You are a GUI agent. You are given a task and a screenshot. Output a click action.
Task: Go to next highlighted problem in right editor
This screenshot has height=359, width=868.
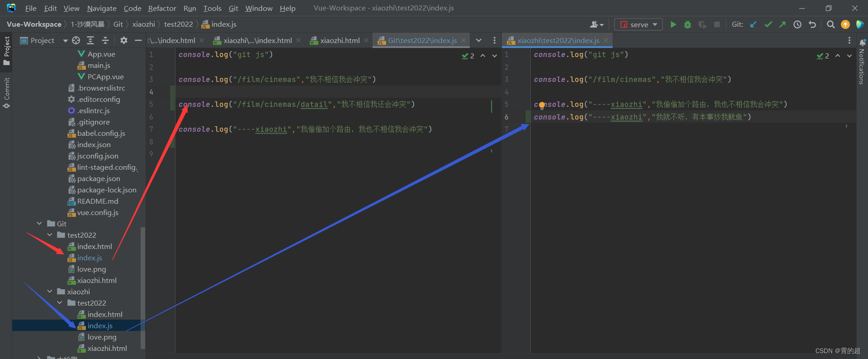849,56
